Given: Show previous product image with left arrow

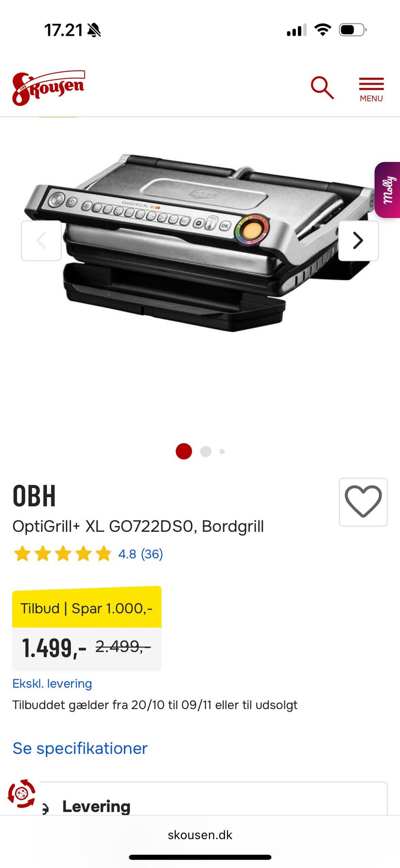Looking at the screenshot, I should 41,241.
